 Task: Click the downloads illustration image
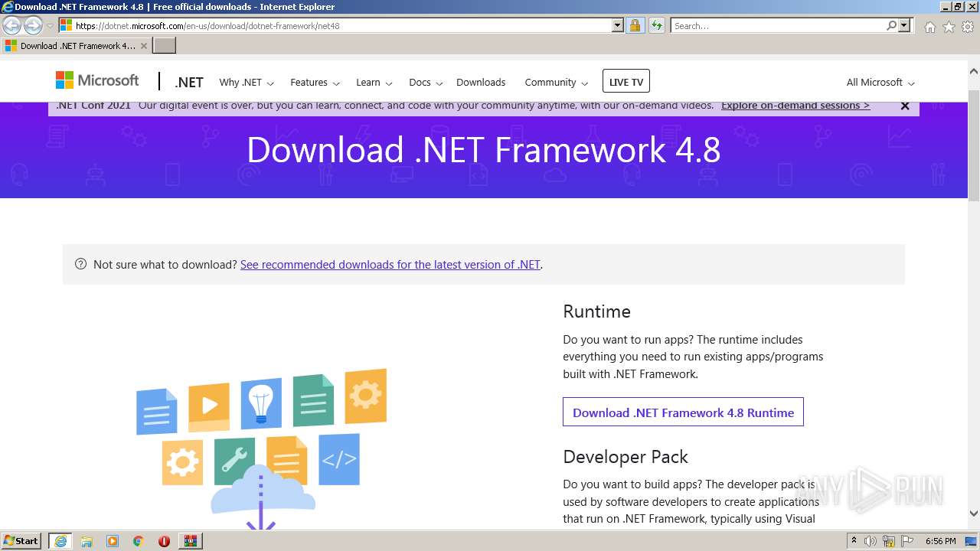pyautogui.click(x=261, y=448)
